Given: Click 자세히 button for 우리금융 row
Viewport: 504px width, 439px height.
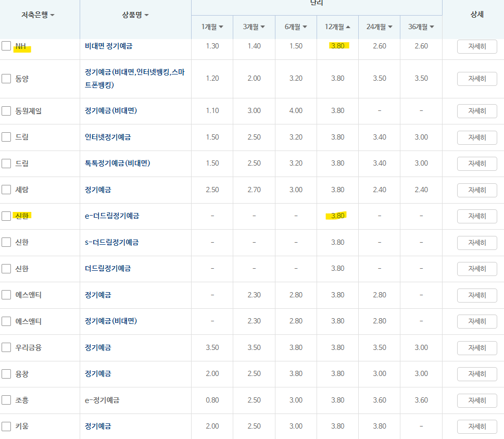Looking at the screenshot, I should pos(477,348).
